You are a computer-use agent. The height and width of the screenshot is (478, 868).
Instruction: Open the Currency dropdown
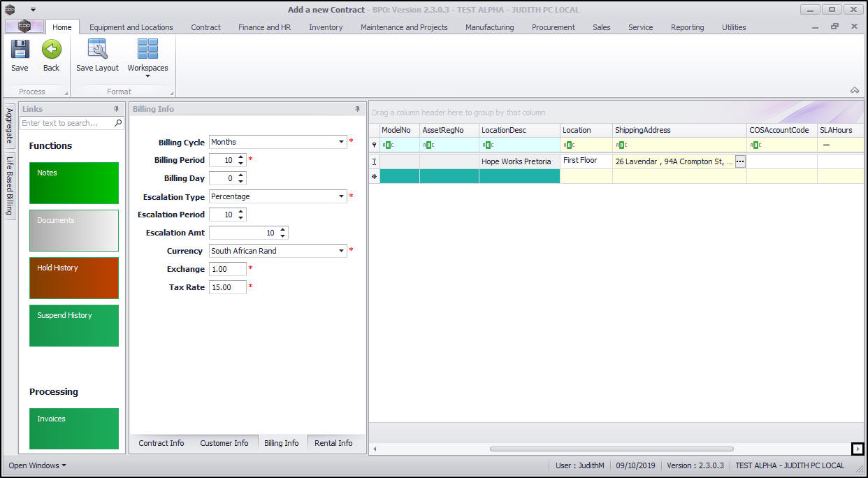coord(342,251)
